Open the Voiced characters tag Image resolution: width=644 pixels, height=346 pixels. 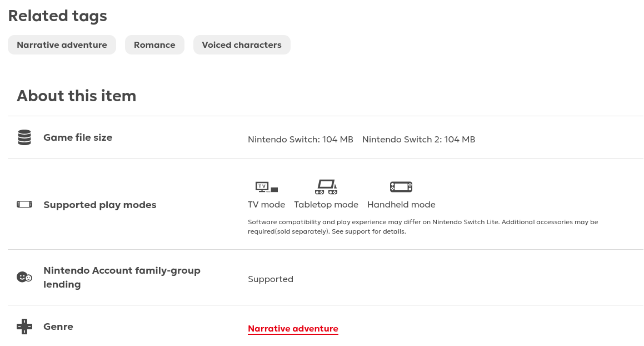[242, 45]
